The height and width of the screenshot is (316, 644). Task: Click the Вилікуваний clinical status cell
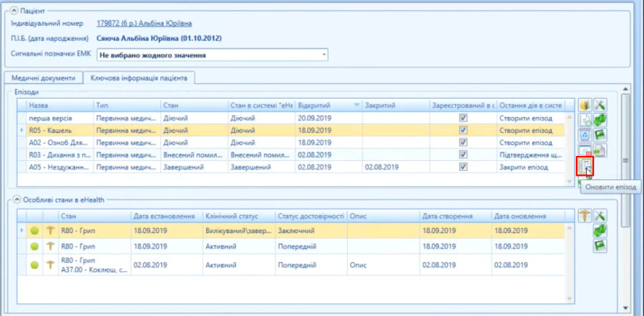point(238,231)
